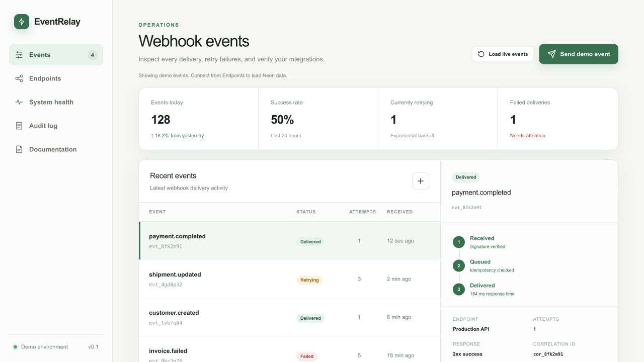Viewport: 644px width, 362px height.
Task: Click evt_8fk2m91 ID in detail panel
Action: [467, 208]
